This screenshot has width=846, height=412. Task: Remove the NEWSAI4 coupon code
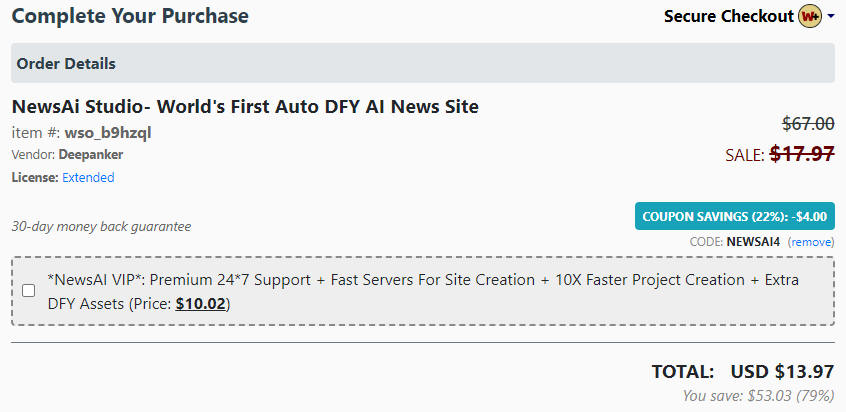(811, 242)
